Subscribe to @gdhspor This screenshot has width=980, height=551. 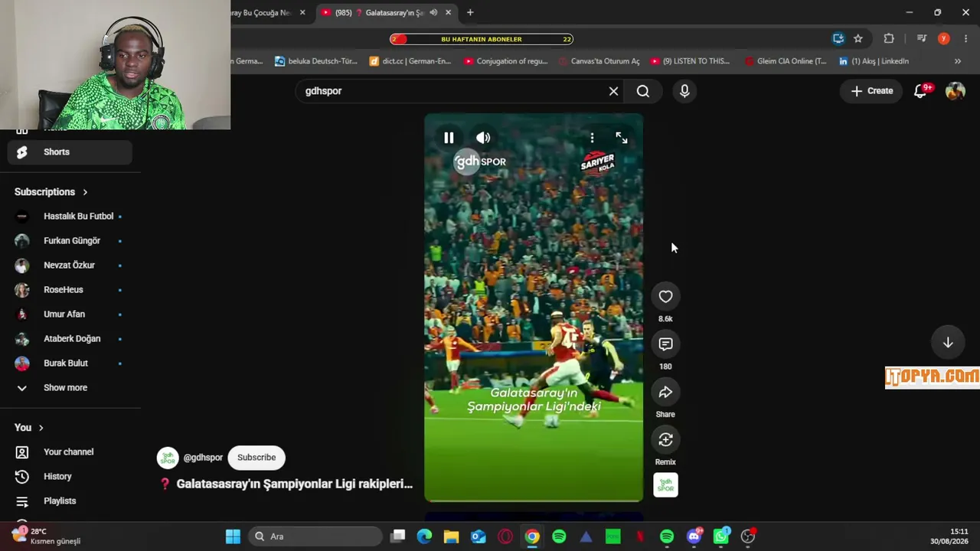tap(256, 458)
